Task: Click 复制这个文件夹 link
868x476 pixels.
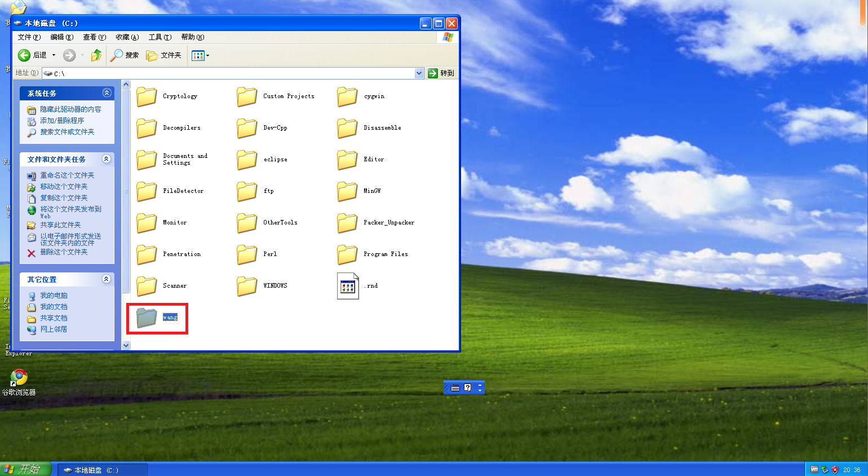Action: pyautogui.click(x=64, y=198)
